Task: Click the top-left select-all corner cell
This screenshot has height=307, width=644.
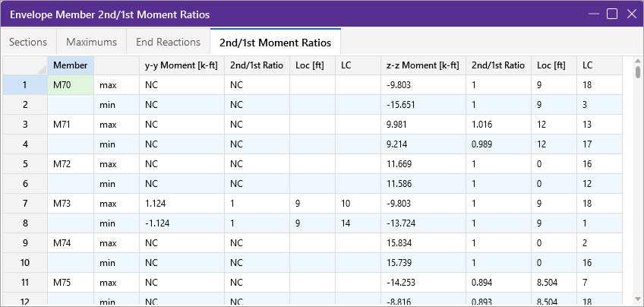Action: click(24, 65)
